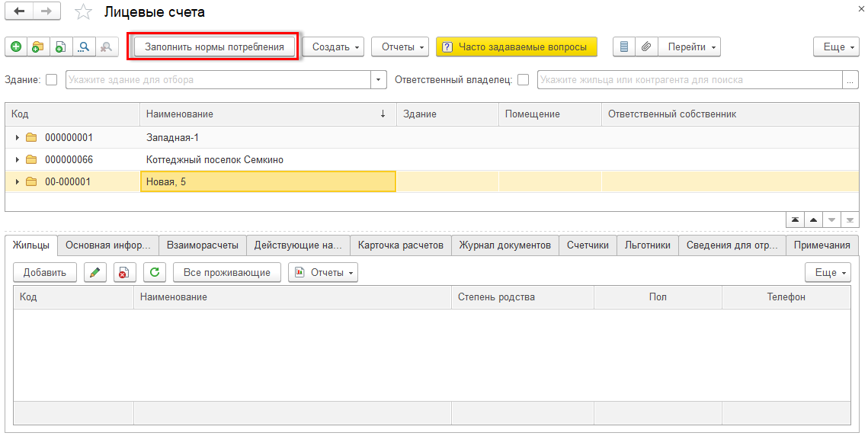The width and height of the screenshot is (868, 436).
Task: Click the Find magnifier icon in toolbar
Action: pyautogui.click(x=83, y=47)
